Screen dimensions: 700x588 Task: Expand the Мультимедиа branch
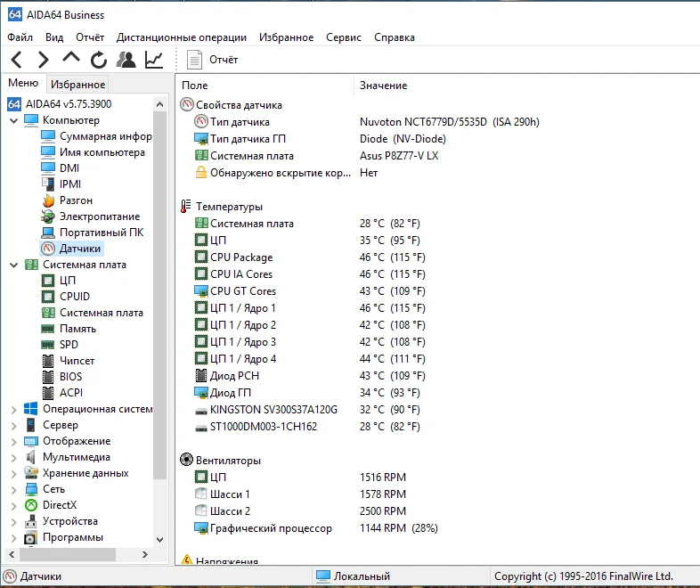14,458
